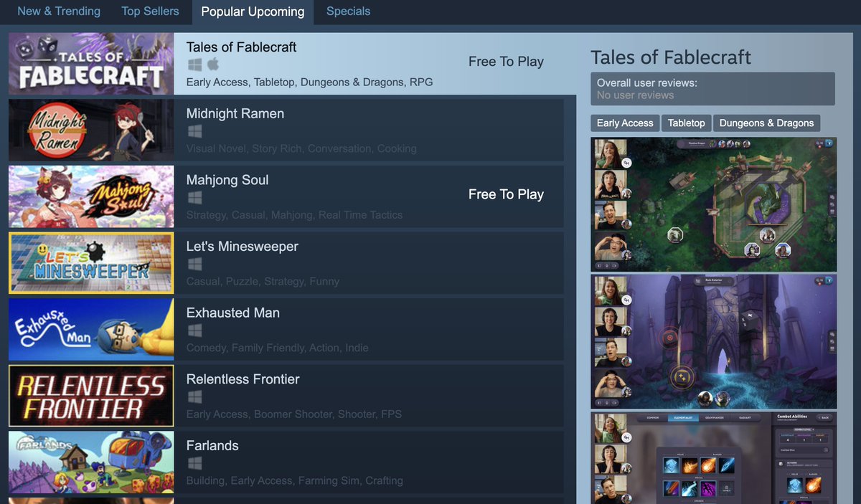Image resolution: width=861 pixels, height=504 pixels.
Task: Open the Tales of Fablecraft capsule image
Action: [x=91, y=64]
